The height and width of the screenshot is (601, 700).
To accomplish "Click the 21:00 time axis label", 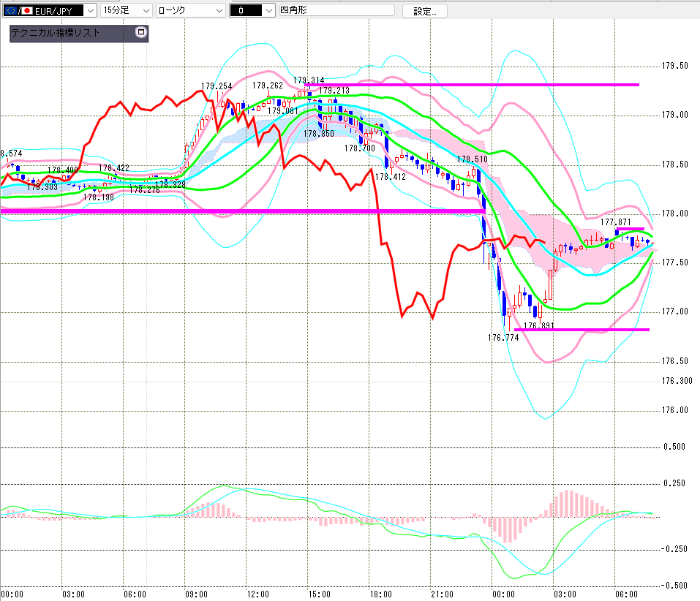I will tap(442, 594).
